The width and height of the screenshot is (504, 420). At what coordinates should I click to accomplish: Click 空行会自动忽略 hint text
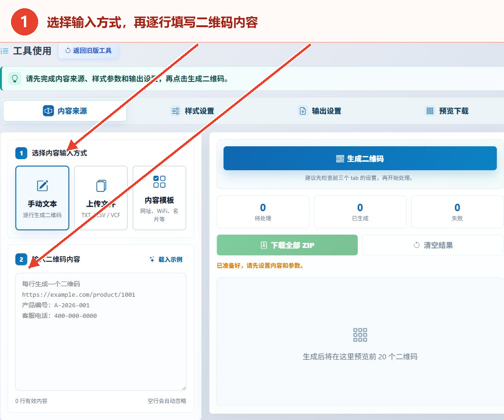[x=167, y=401]
